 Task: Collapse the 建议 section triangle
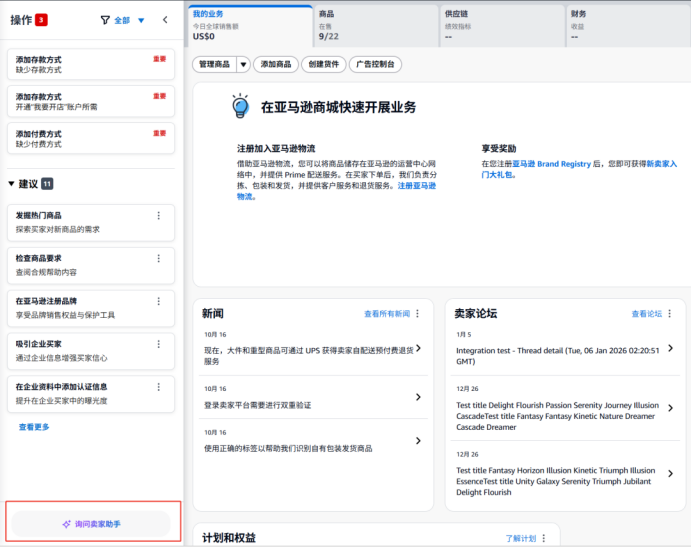11,184
